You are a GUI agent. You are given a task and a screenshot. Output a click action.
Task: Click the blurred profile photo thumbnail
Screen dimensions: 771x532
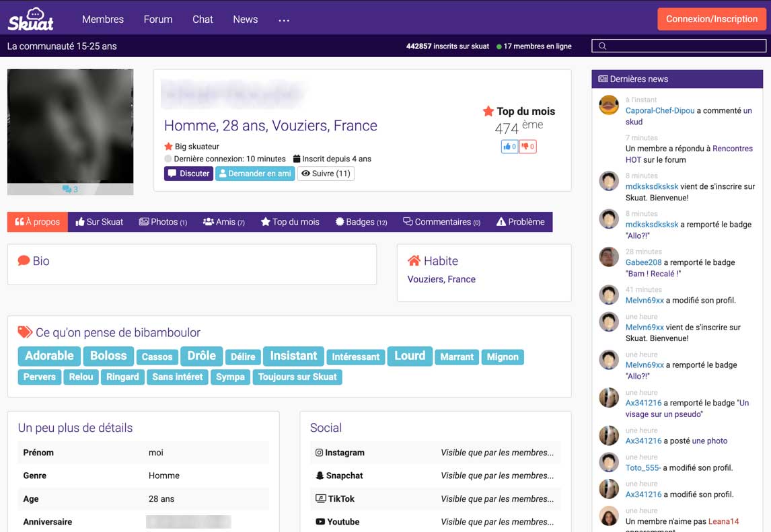coord(70,126)
